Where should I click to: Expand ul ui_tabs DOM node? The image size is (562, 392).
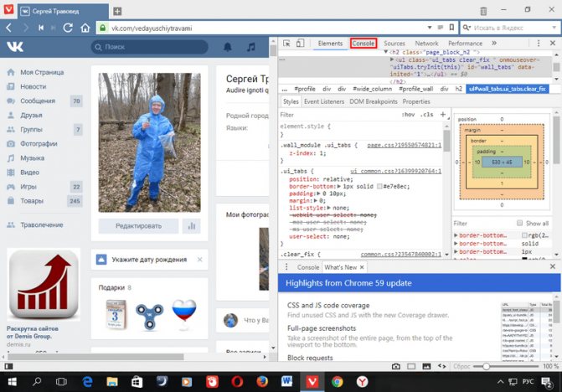pos(392,59)
